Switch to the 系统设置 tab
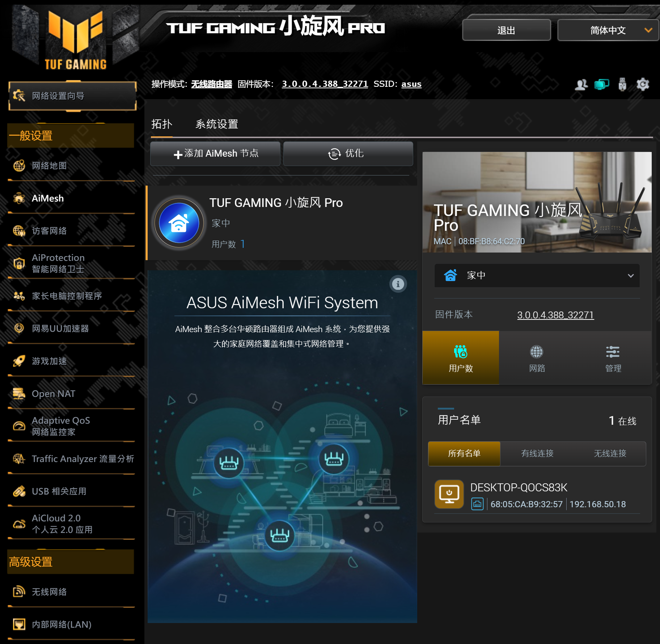 [217, 124]
